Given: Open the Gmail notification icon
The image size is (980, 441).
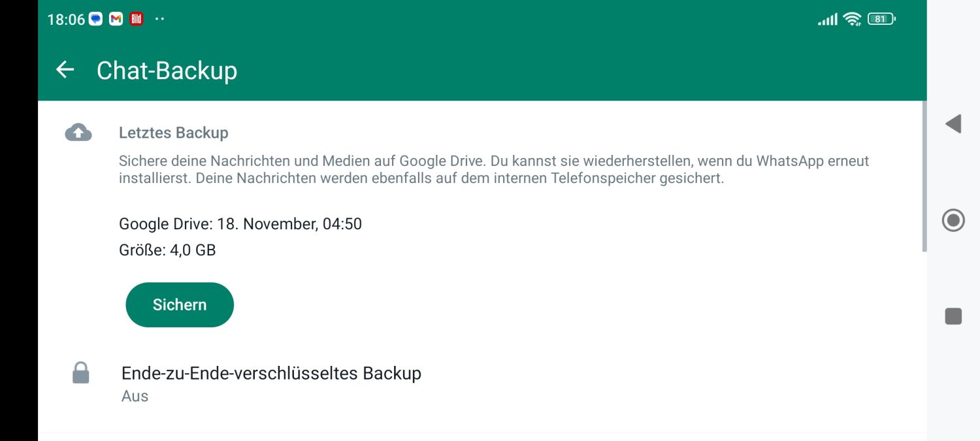Looking at the screenshot, I should pyautogui.click(x=116, y=19).
